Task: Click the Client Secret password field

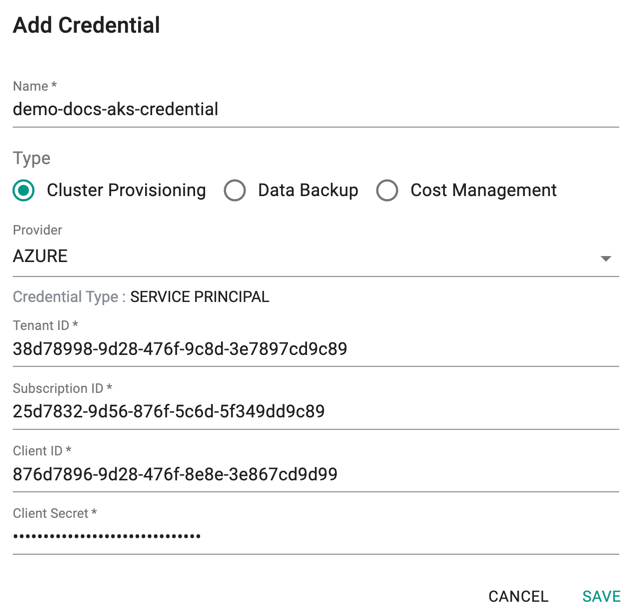Action: click(x=316, y=537)
